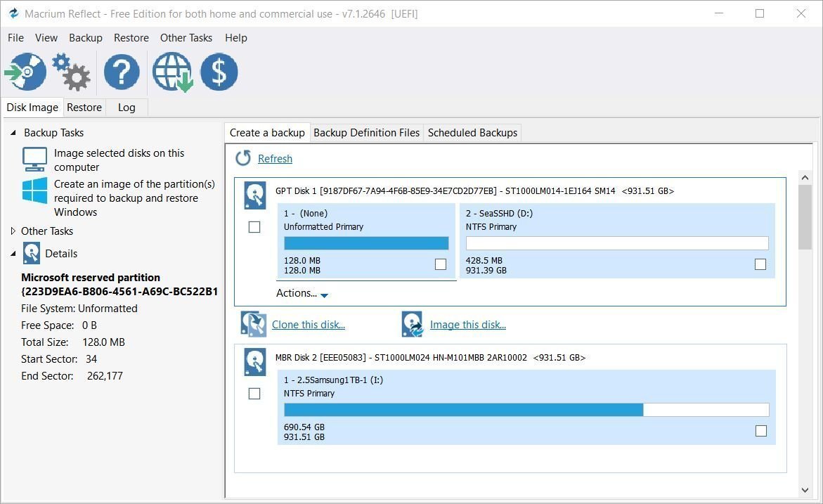The width and height of the screenshot is (823, 504).
Task: Select the SeaSSHD (D:) partition checkbox
Action: point(760,264)
